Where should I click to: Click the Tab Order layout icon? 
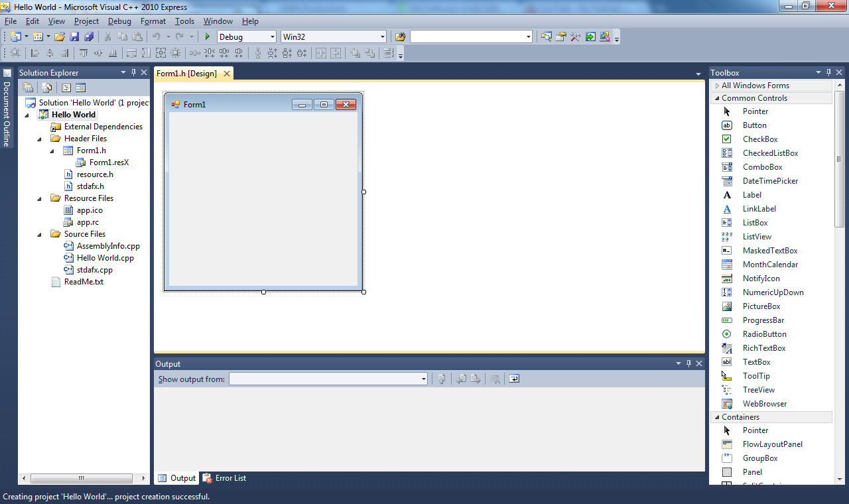389,53
